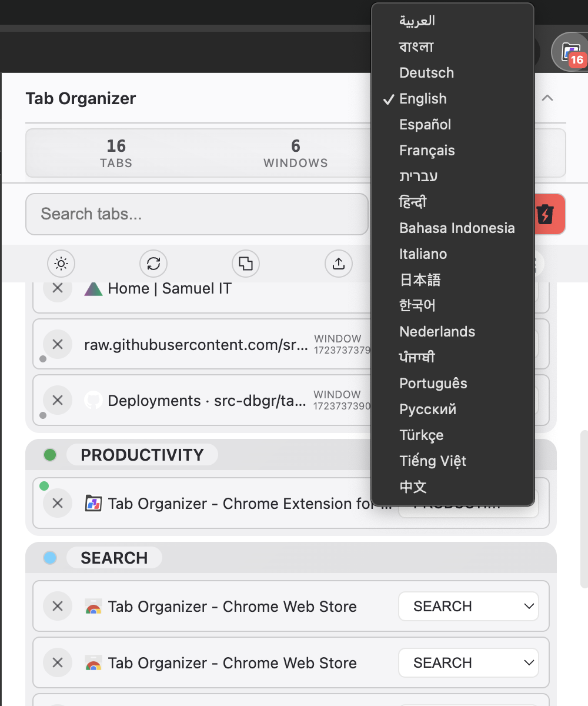Collapse the Tab Organizer panel with the chevron
The height and width of the screenshot is (706, 588).
(547, 98)
